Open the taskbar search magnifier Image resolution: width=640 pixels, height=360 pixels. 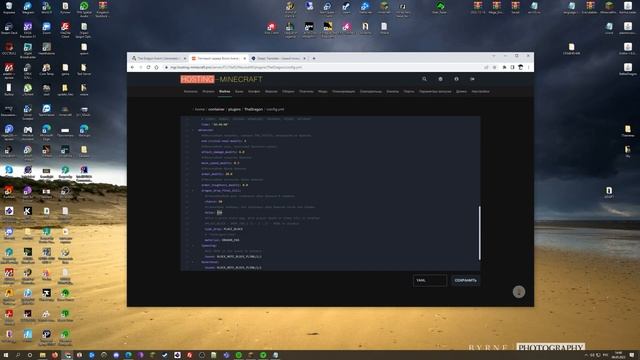tap(18, 355)
